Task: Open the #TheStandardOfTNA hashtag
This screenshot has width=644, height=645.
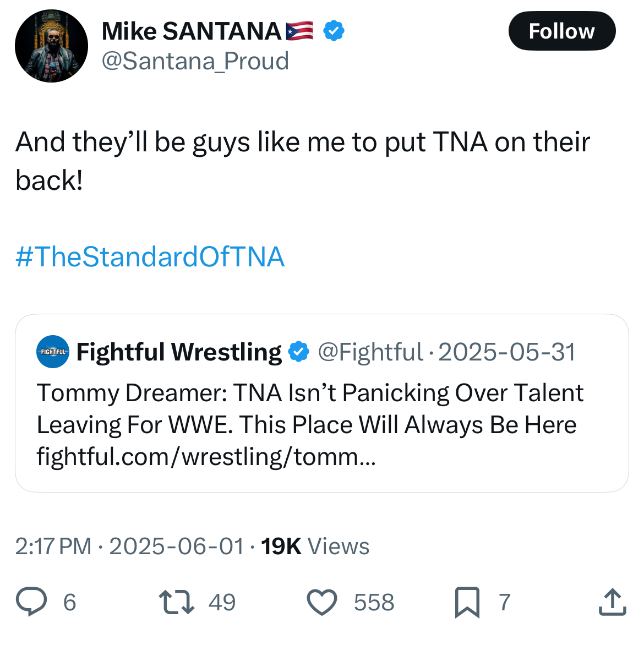Action: click(x=150, y=256)
